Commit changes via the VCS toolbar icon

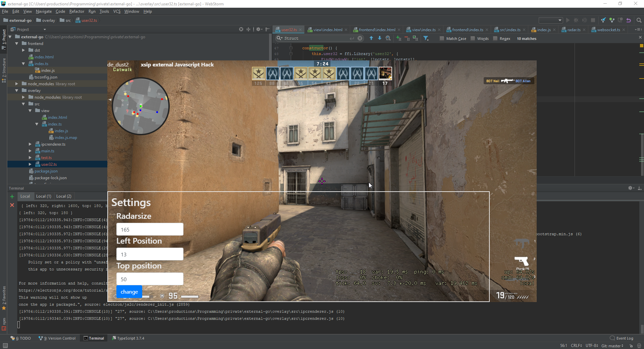click(x=612, y=20)
